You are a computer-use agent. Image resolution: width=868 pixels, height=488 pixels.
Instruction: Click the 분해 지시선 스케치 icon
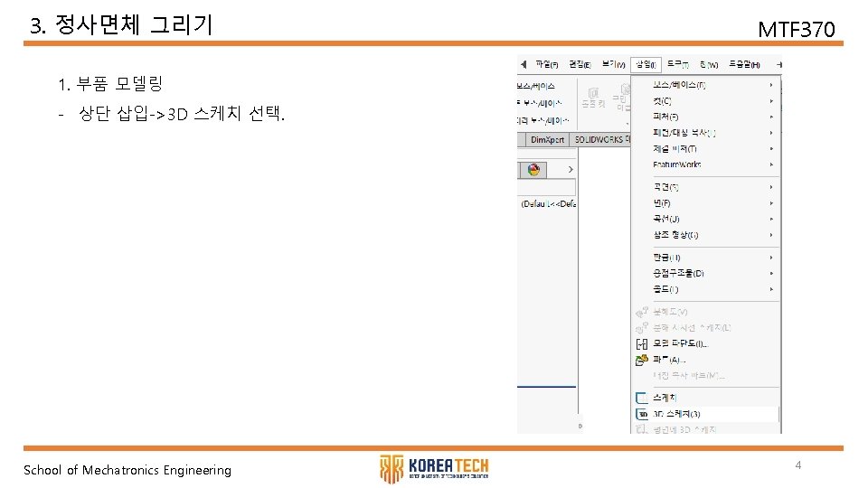click(642, 328)
